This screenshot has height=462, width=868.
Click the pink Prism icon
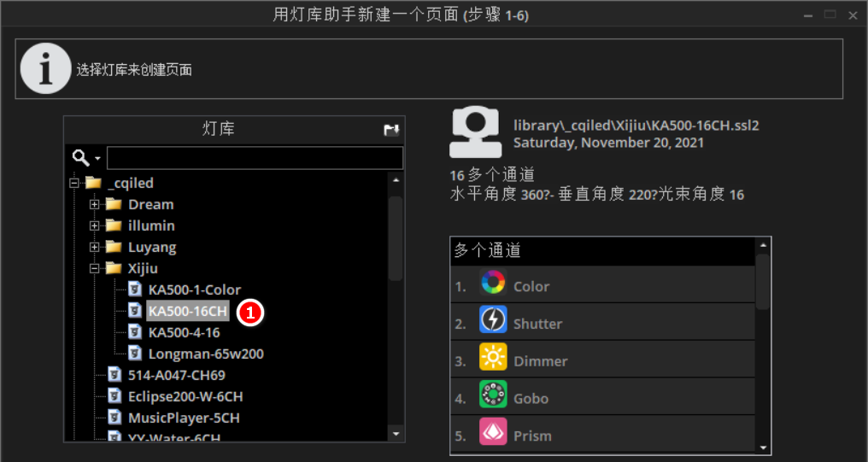(493, 432)
